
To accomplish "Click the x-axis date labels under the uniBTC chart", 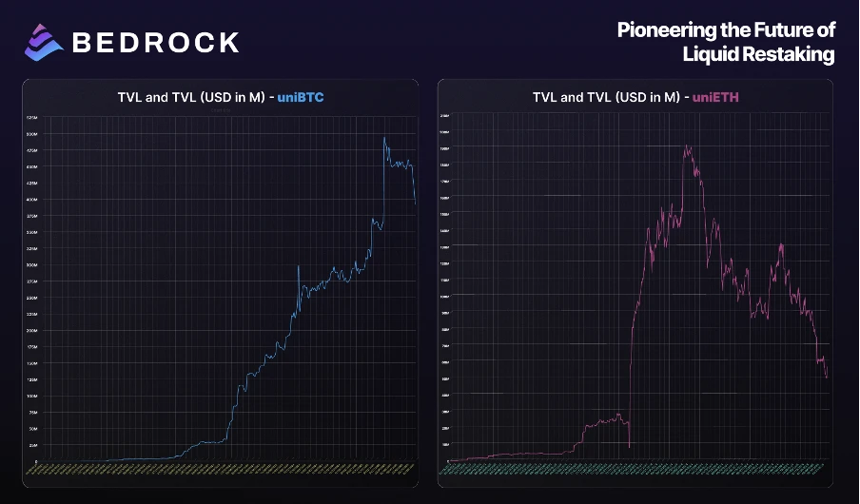I will (226, 467).
